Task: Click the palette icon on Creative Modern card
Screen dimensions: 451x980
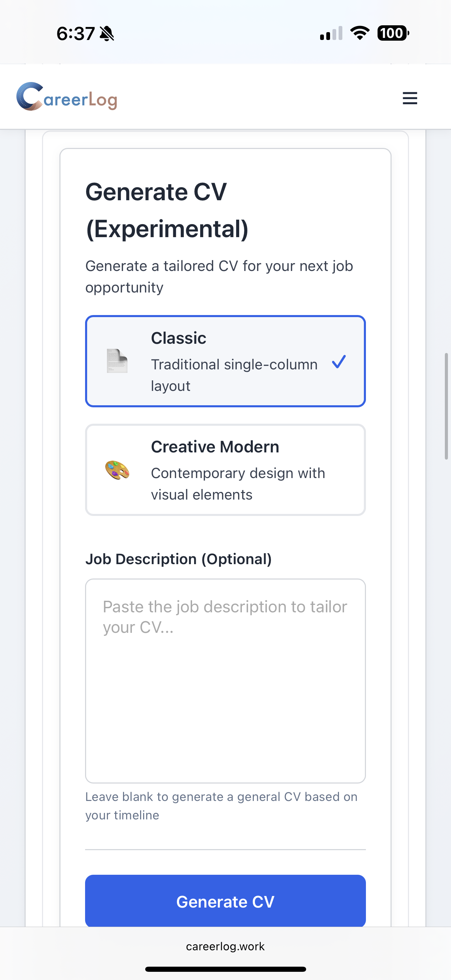Action: (117, 471)
